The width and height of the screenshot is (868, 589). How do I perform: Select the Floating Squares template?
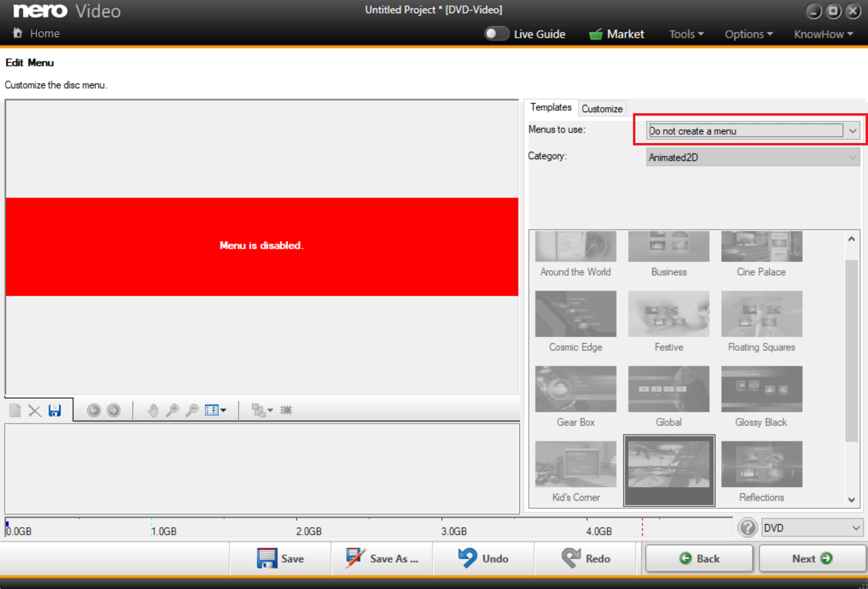(761, 322)
